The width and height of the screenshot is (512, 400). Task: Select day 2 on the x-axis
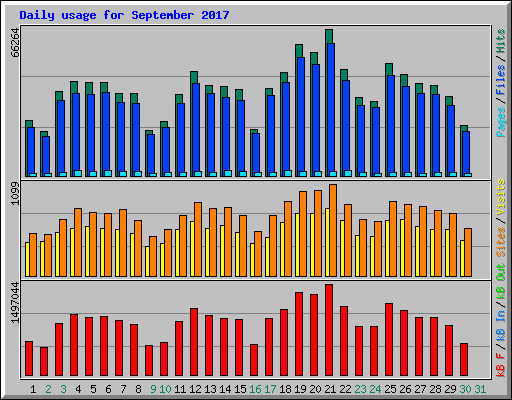[x=48, y=389]
